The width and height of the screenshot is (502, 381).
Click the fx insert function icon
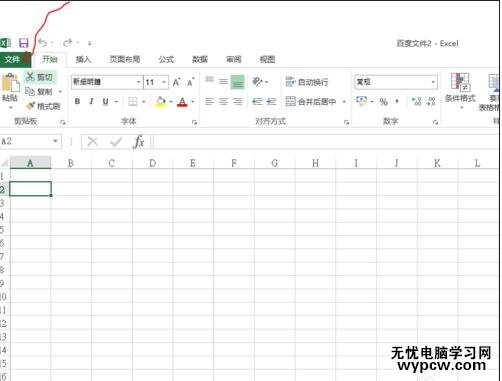coord(139,142)
